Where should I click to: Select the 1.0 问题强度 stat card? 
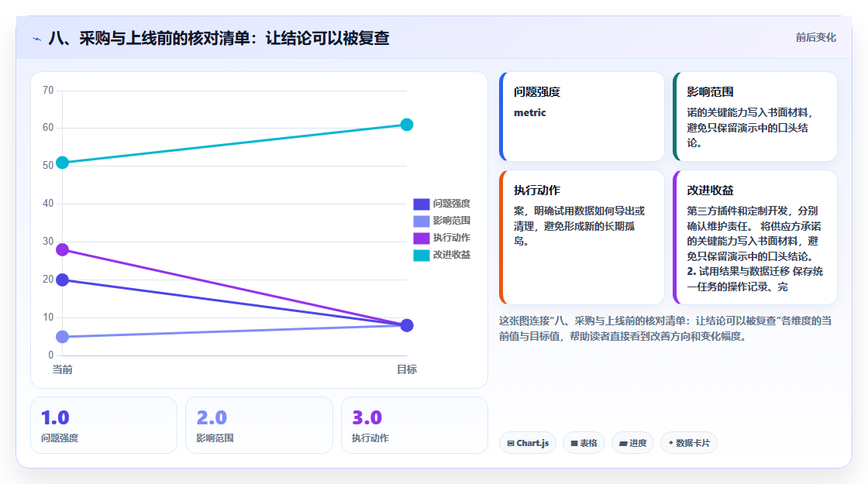click(x=104, y=425)
